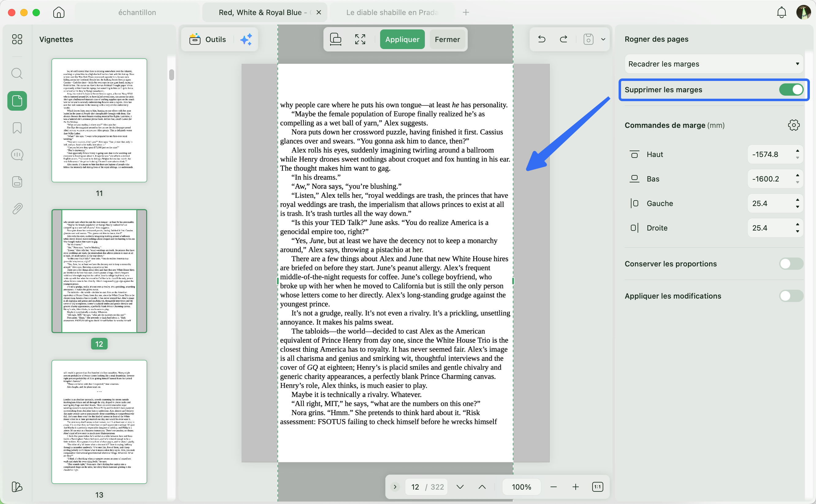
Task: Click the Droite margin value field
Action: (775, 228)
